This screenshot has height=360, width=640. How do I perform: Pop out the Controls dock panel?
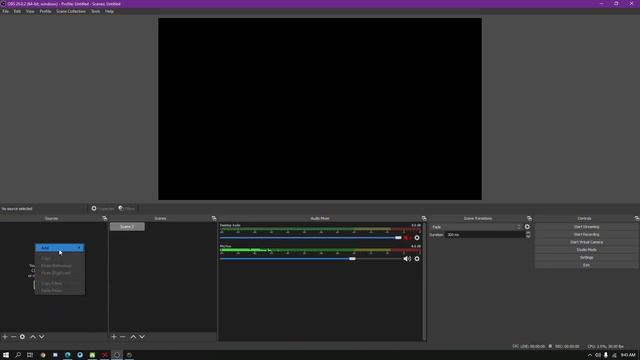click(x=637, y=218)
